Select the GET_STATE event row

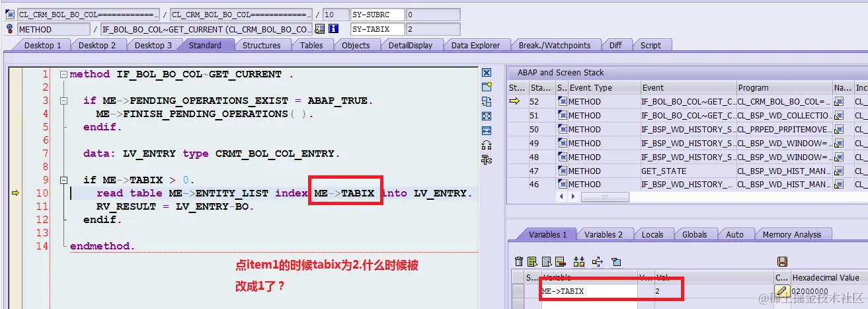coord(688,171)
